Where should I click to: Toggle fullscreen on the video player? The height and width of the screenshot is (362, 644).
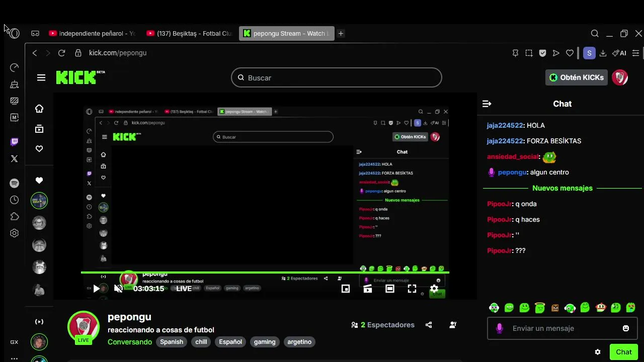tap(412, 289)
